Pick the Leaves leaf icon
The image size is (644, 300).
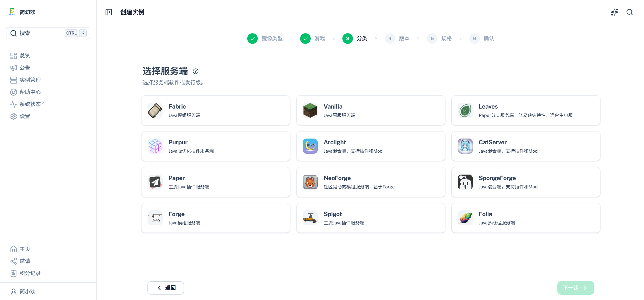(x=465, y=110)
